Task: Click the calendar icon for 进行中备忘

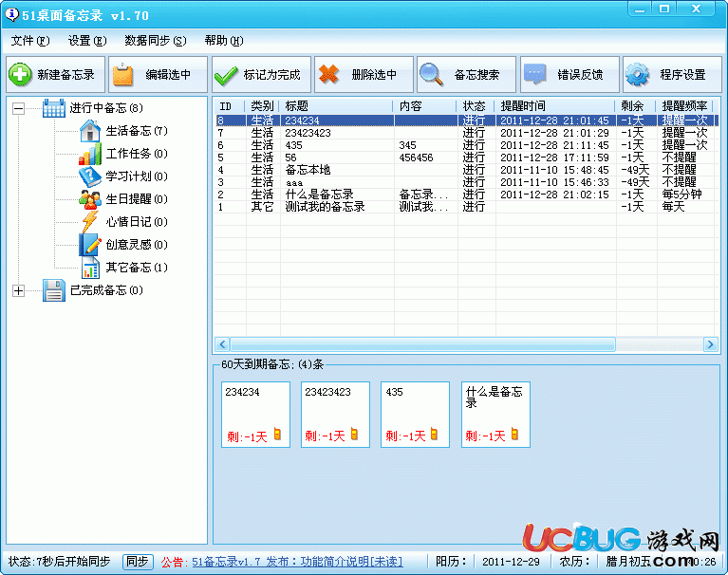Action: pos(54,108)
